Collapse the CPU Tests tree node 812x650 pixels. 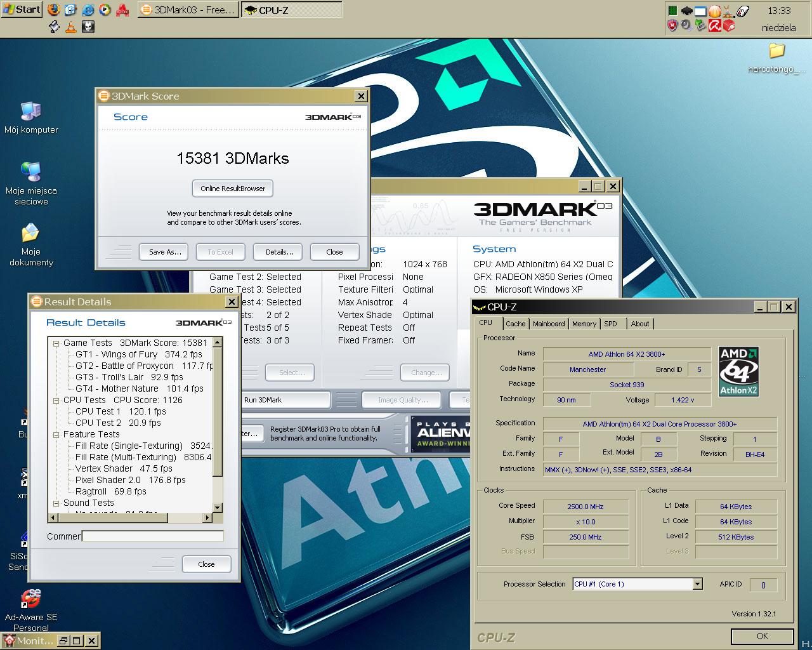56,400
